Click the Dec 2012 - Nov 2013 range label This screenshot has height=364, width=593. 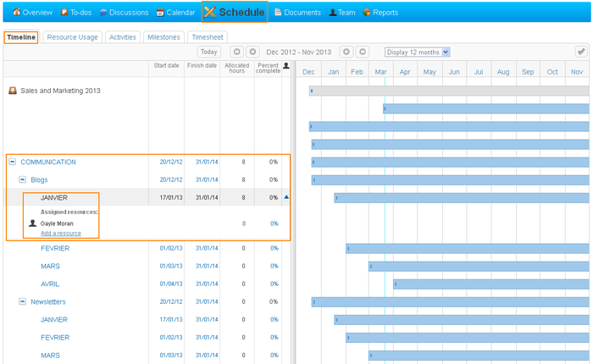point(299,52)
